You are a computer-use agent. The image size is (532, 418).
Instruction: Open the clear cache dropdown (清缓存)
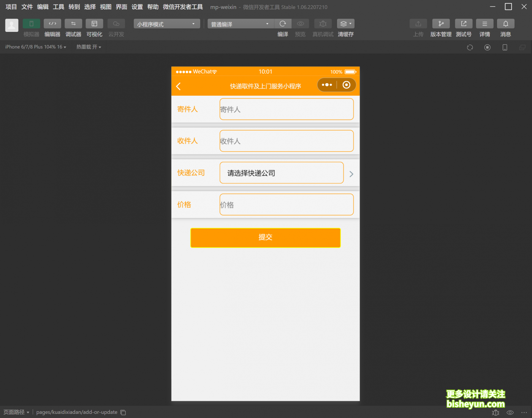[346, 24]
